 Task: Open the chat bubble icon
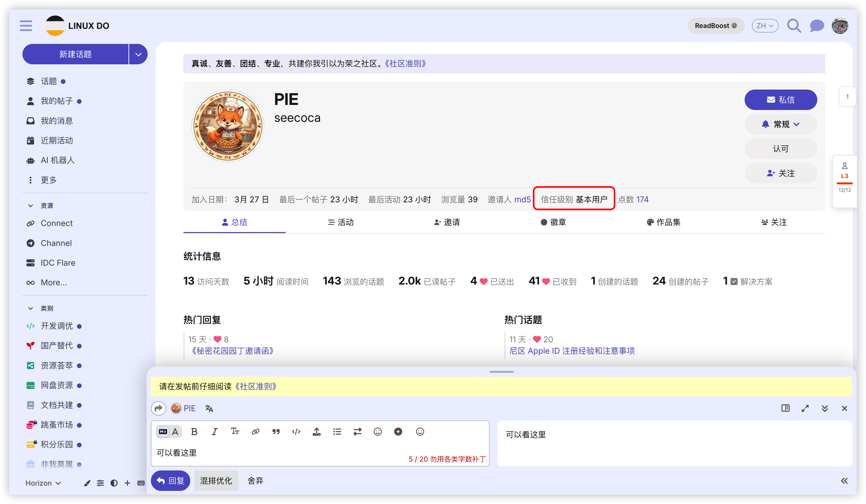coord(817,26)
